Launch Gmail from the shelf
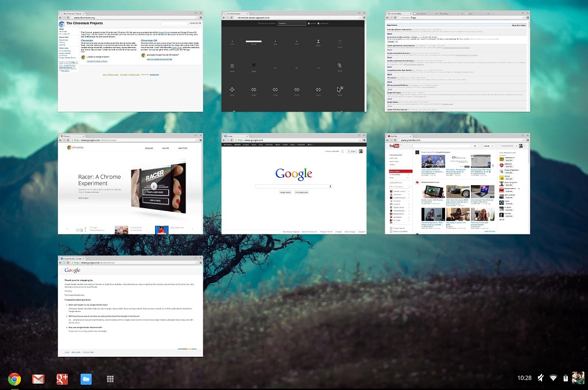Image resolution: width=588 pixels, height=390 pixels. tap(38, 379)
